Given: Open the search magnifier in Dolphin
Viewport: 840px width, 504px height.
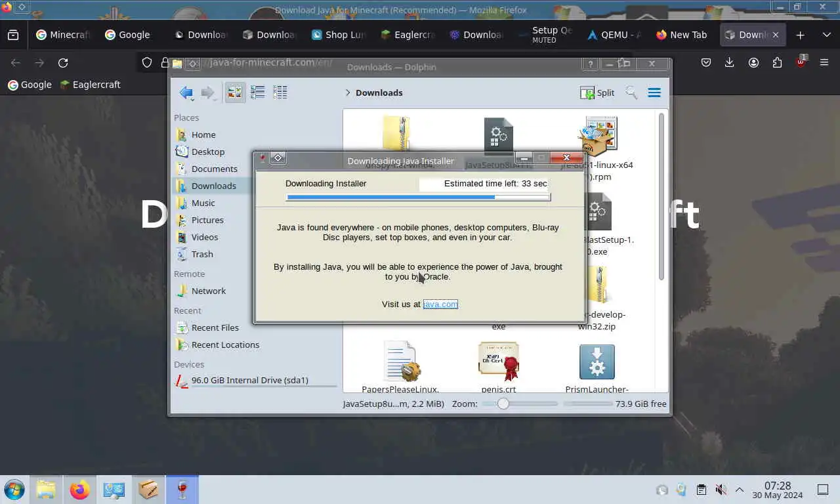Looking at the screenshot, I should [631, 93].
